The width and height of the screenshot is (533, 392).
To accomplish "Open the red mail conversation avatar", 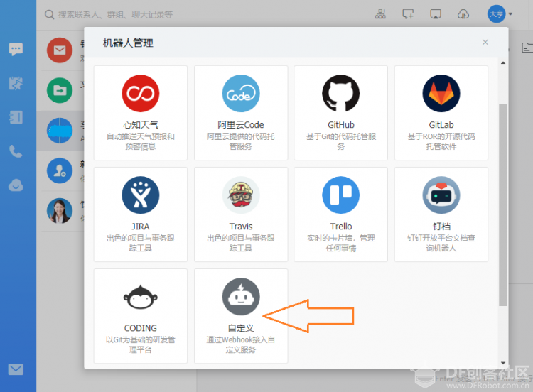I will coord(60,50).
